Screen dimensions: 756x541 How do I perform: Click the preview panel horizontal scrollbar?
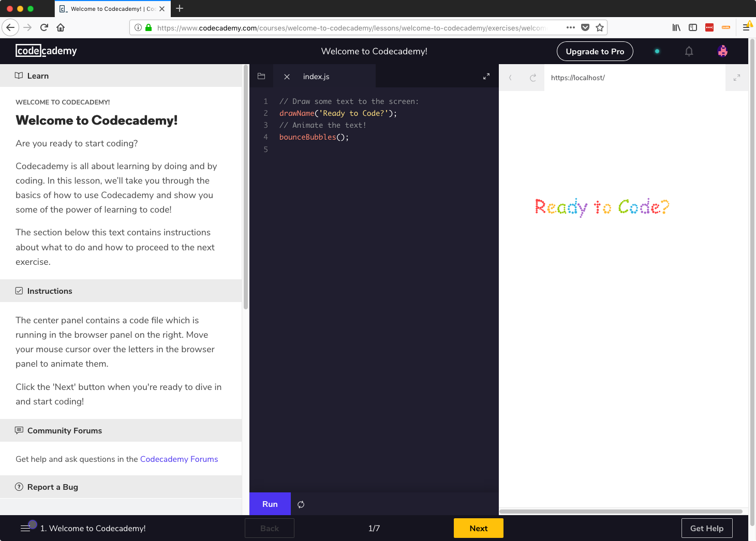tap(621, 511)
